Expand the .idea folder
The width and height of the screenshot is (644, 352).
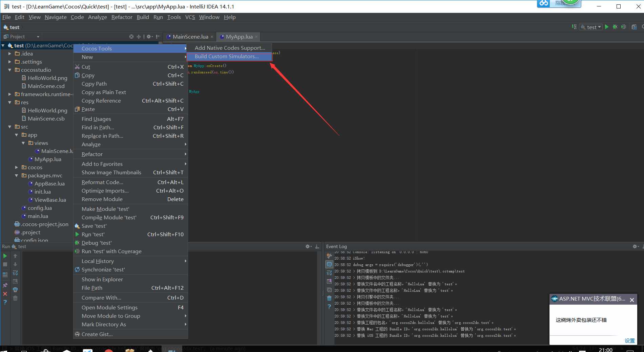tap(9, 53)
